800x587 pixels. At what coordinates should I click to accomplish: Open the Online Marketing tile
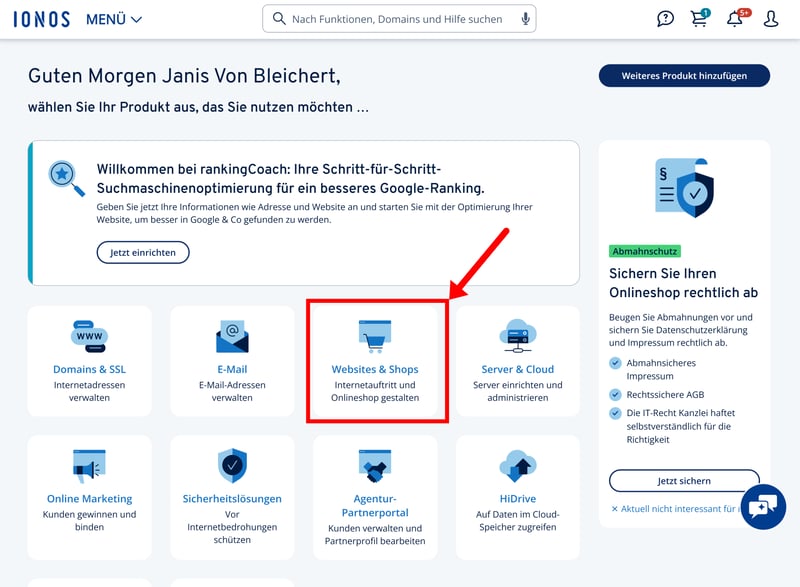tap(90, 490)
